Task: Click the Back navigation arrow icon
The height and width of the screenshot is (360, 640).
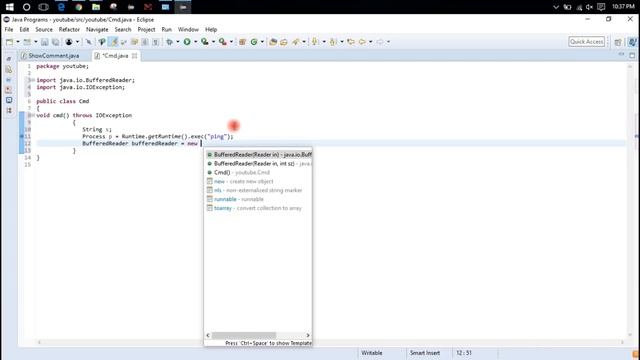Action: [362, 42]
